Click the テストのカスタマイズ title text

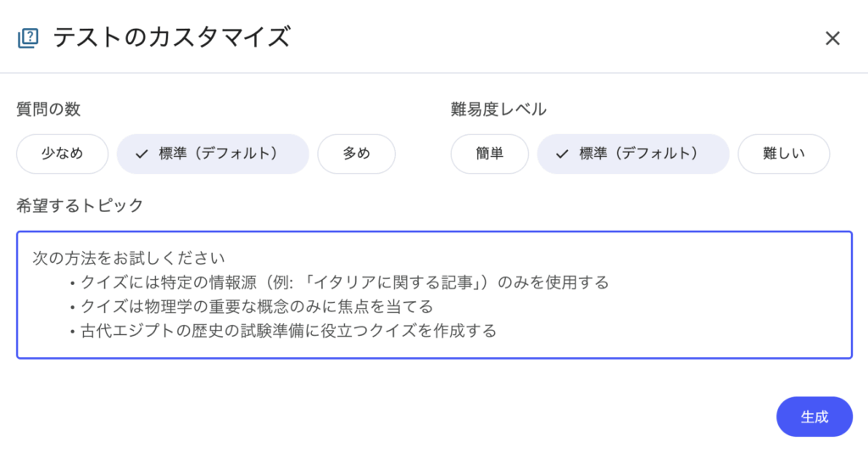pyautogui.click(x=172, y=37)
